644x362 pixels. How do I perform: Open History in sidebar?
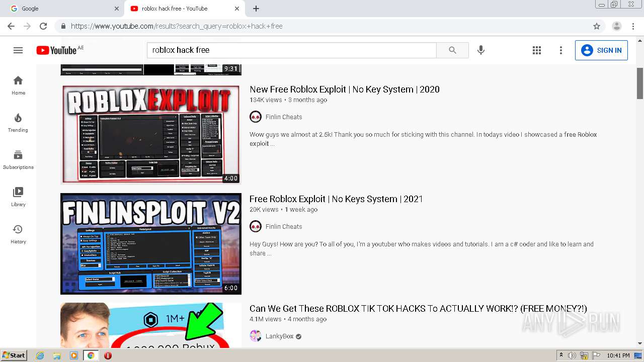18,234
